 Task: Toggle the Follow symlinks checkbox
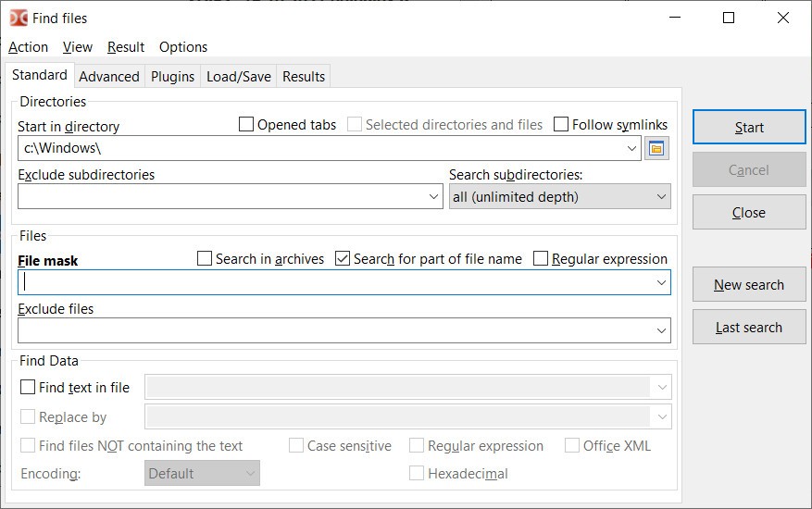561,124
